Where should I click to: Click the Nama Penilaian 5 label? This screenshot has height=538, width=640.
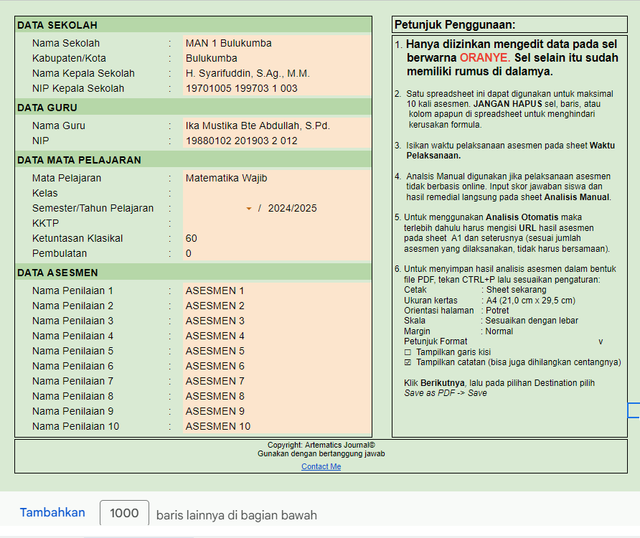73,351
